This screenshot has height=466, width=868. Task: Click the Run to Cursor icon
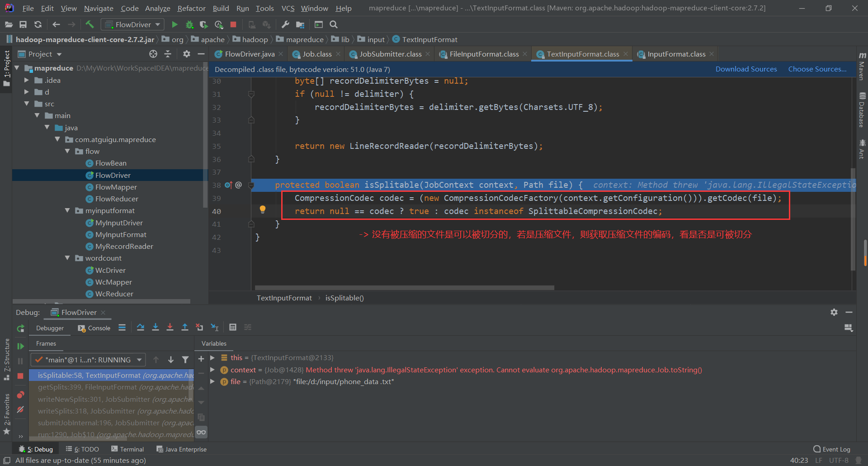coord(215,327)
